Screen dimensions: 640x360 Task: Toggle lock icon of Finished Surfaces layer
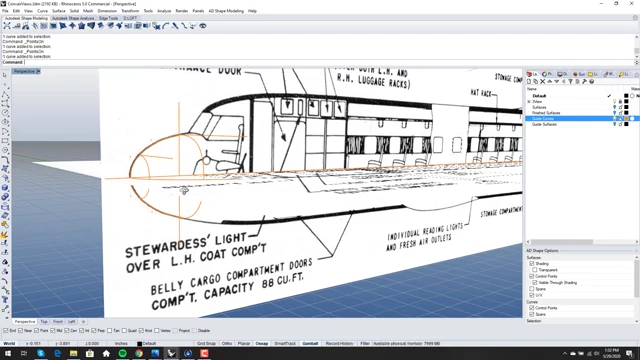coord(620,113)
